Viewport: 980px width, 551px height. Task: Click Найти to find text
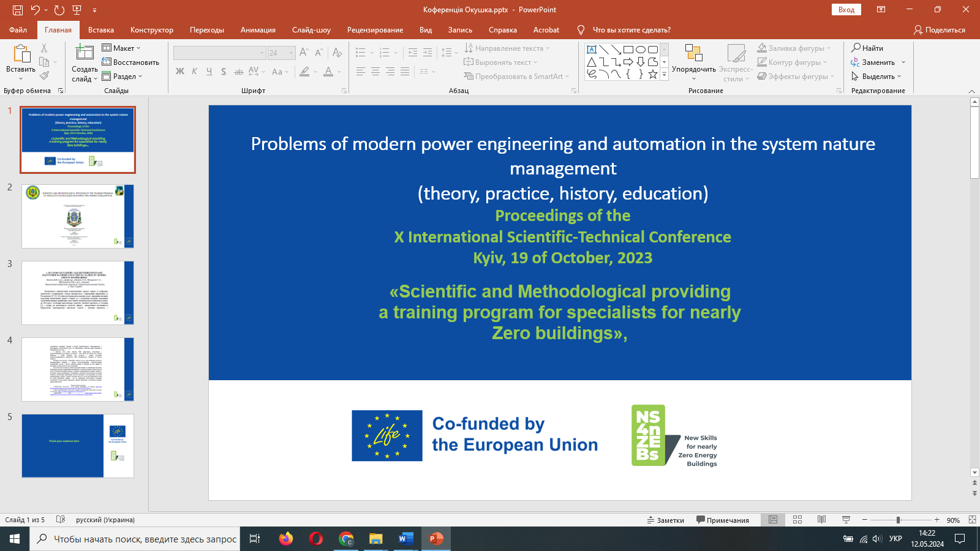coord(867,48)
